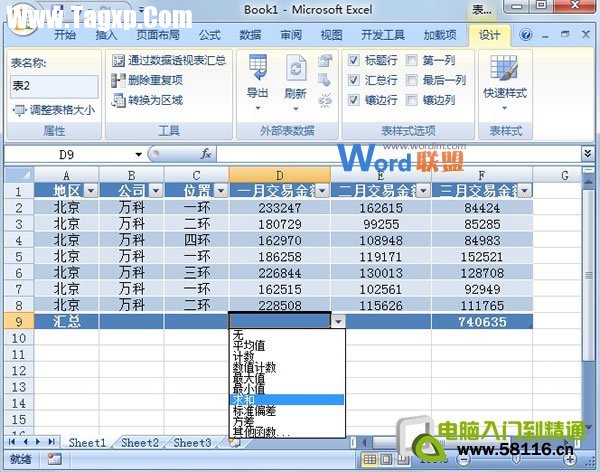The image size is (600, 472).
Task: Click the first sheet navigation arrow
Action: pyautogui.click(x=11, y=442)
